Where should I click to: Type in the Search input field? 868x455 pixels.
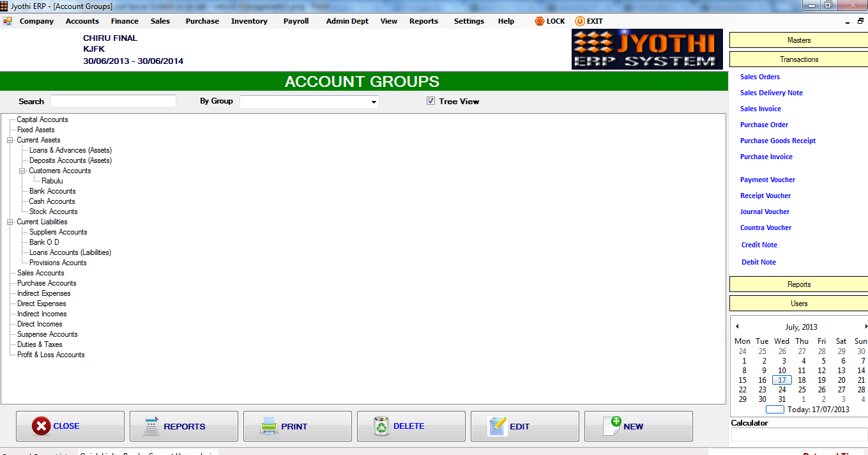coord(113,100)
